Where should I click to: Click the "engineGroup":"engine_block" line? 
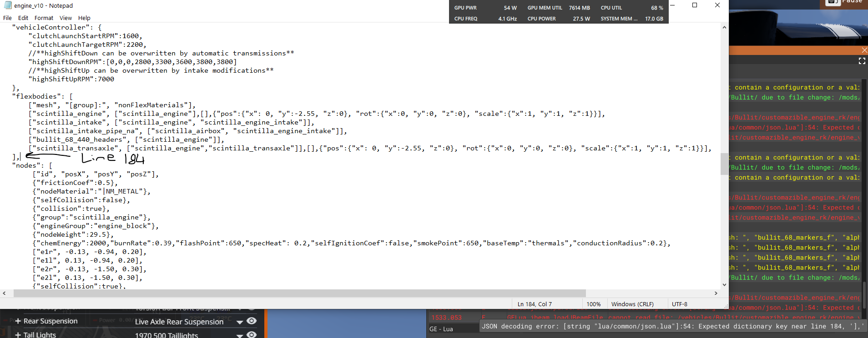coord(96,226)
